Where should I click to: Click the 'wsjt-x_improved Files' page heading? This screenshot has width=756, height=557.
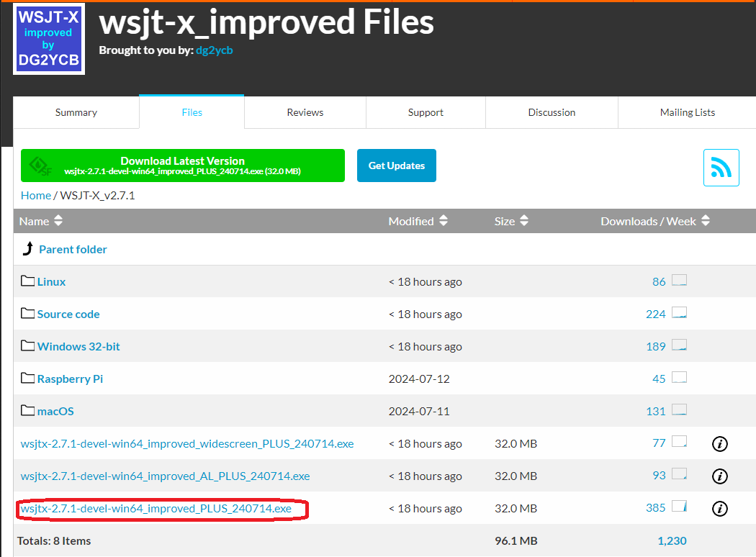coord(266,22)
